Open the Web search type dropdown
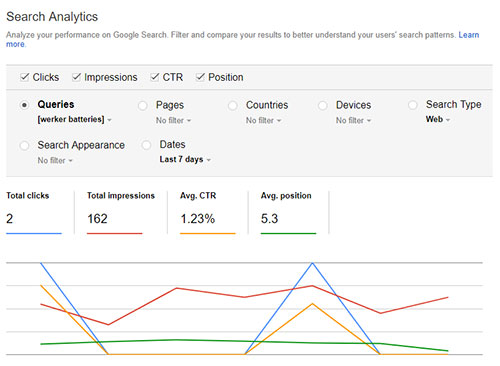This screenshot has height=366, width=500. (438, 119)
